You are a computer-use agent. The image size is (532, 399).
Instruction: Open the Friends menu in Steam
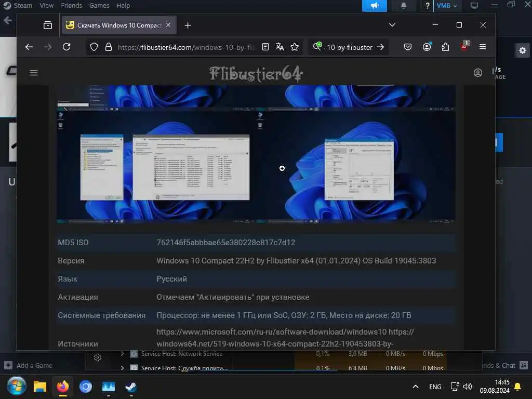tap(71, 5)
